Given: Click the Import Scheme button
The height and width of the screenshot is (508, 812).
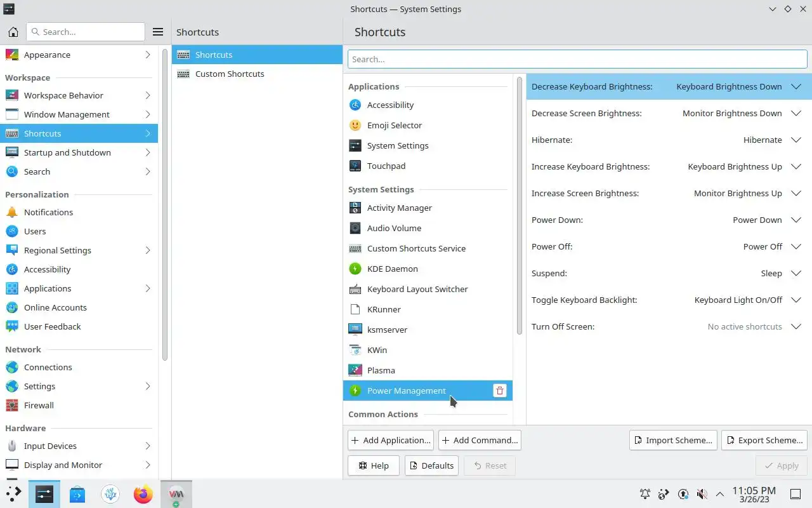Looking at the screenshot, I should 673,440.
